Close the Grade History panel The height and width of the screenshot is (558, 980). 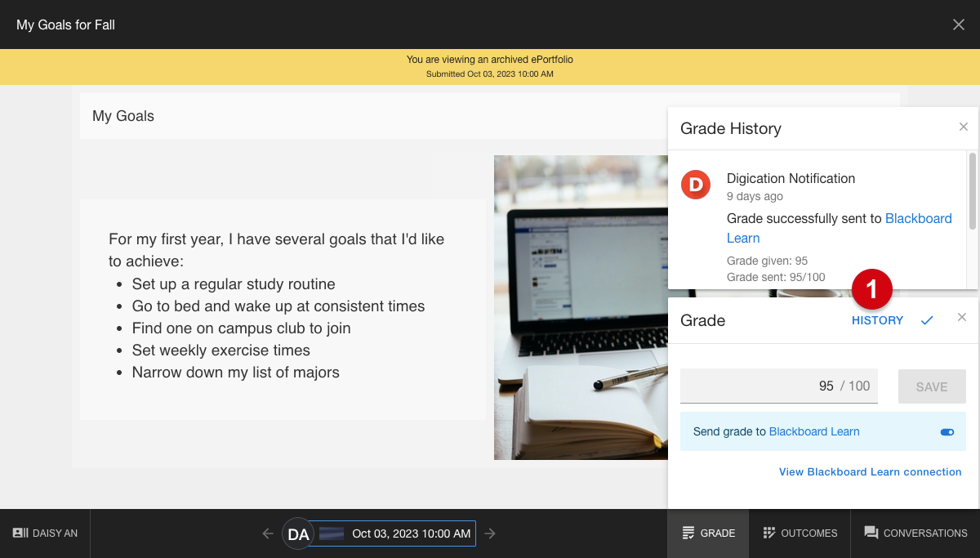(x=964, y=127)
